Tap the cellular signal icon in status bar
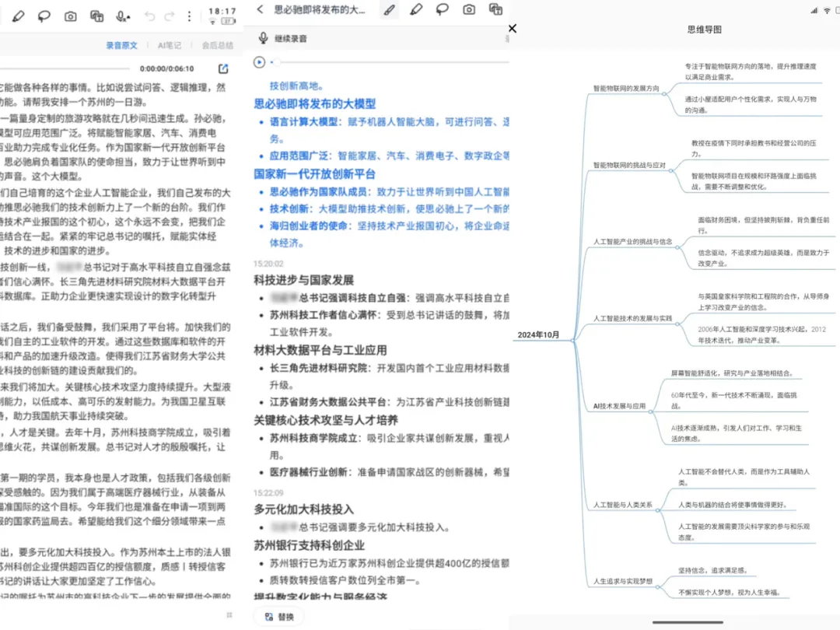Screen dimensions: 840x630 click(814, 10)
